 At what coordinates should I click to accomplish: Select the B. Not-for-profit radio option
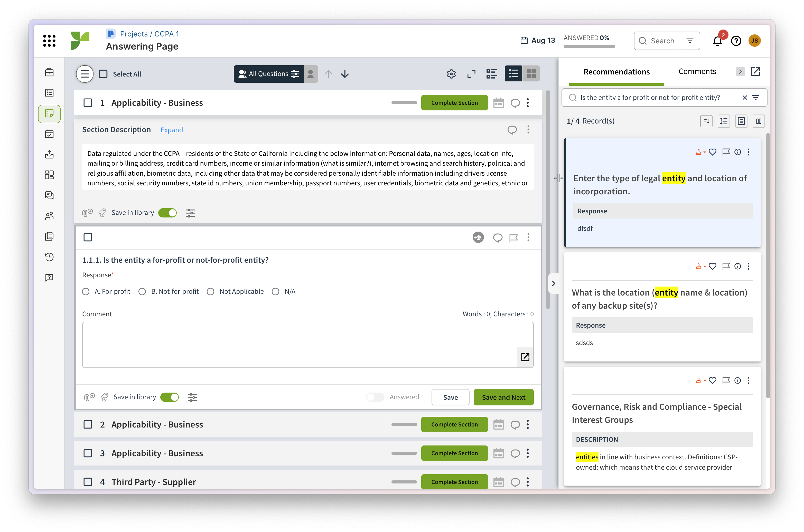coord(142,291)
